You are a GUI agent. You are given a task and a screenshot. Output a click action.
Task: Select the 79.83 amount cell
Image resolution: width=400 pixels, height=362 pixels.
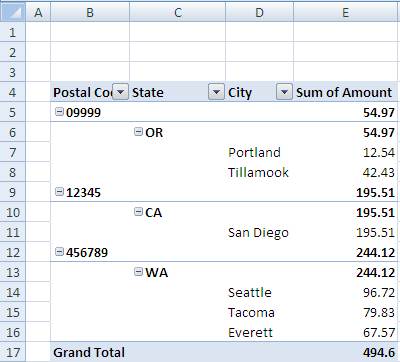point(346,312)
